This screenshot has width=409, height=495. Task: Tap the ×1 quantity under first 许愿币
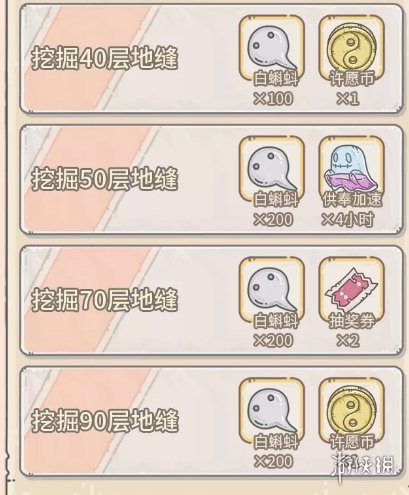click(x=347, y=99)
